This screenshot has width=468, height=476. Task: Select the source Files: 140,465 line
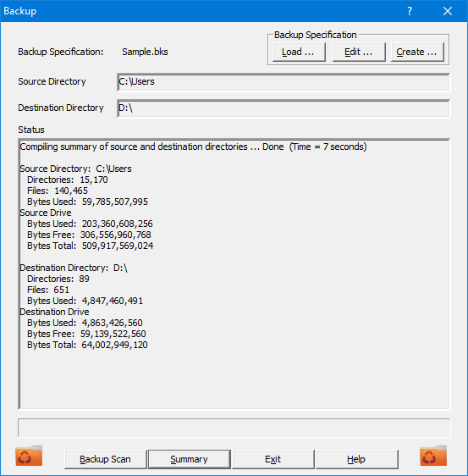pos(58,191)
